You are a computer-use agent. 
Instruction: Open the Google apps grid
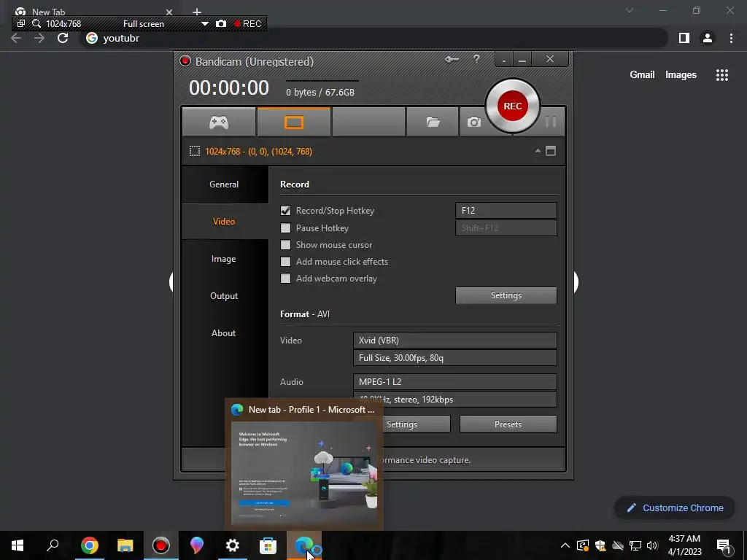[x=722, y=75]
